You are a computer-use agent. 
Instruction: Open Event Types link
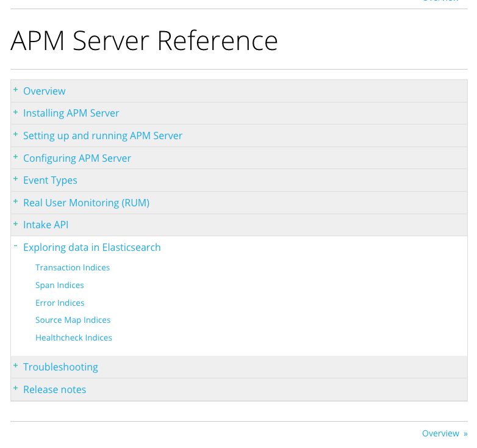[50, 181]
